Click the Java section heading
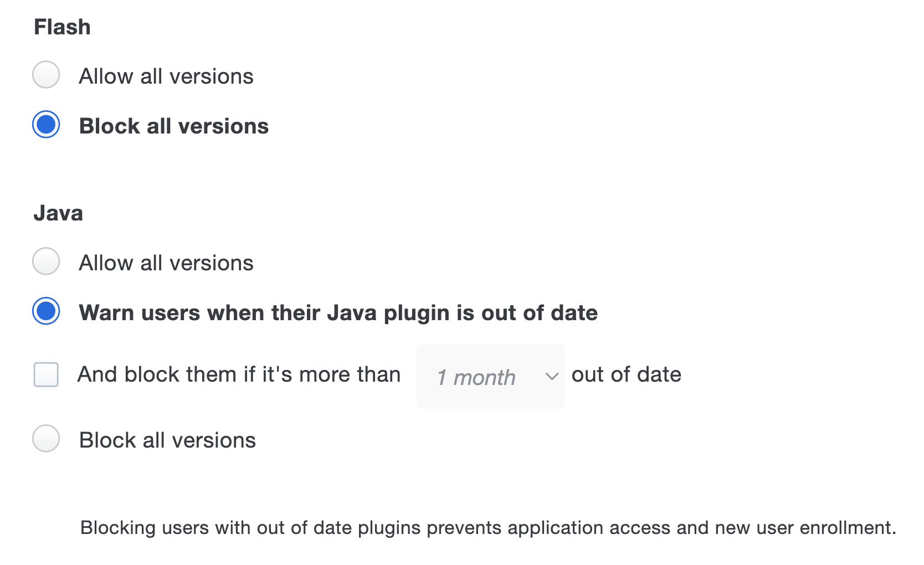Screen dimensions: 924x565 click(x=59, y=213)
